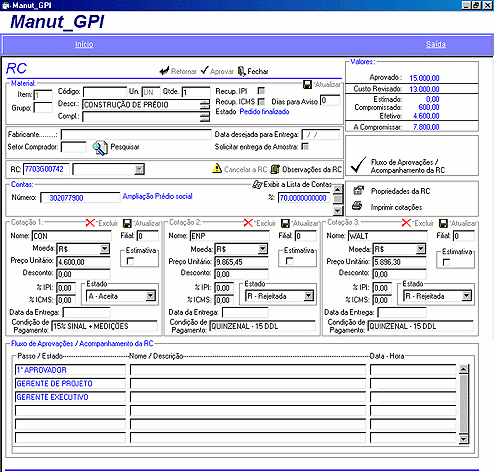Screen dimensions: 494x472
Task: Click the red X Excluir icon in Cotação 2
Action: (x=248, y=223)
